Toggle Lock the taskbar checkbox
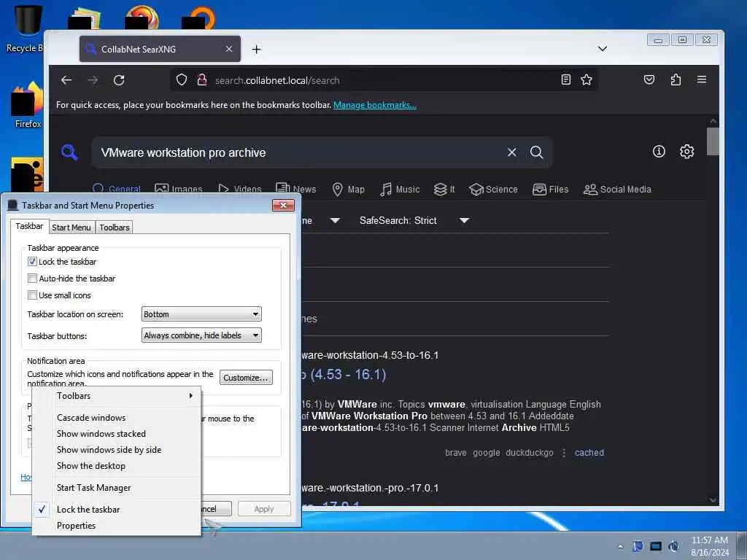Viewport: 747px width, 560px height. [x=32, y=262]
